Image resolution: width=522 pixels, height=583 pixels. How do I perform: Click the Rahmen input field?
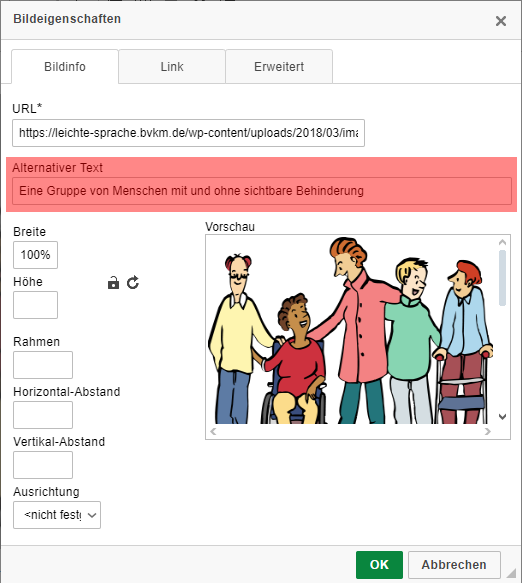43,365
